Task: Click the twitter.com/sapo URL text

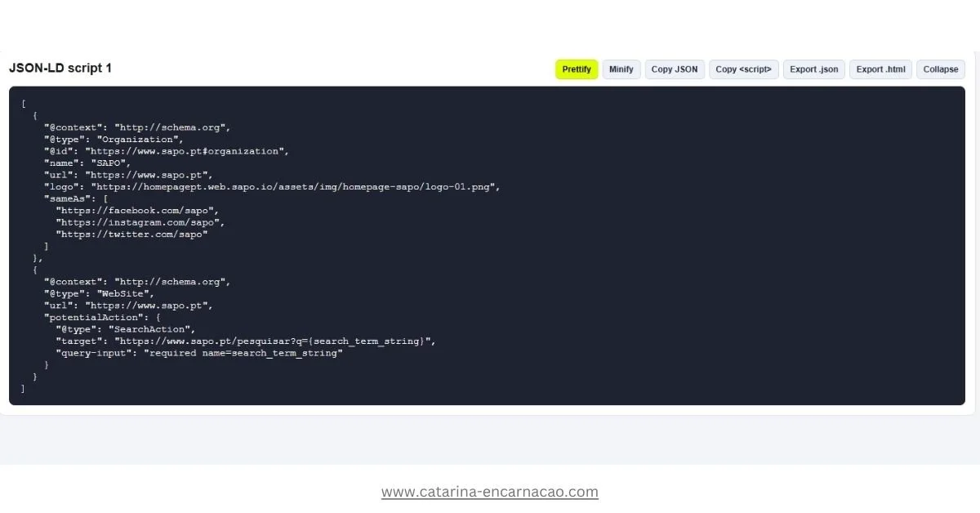Action: click(x=131, y=234)
